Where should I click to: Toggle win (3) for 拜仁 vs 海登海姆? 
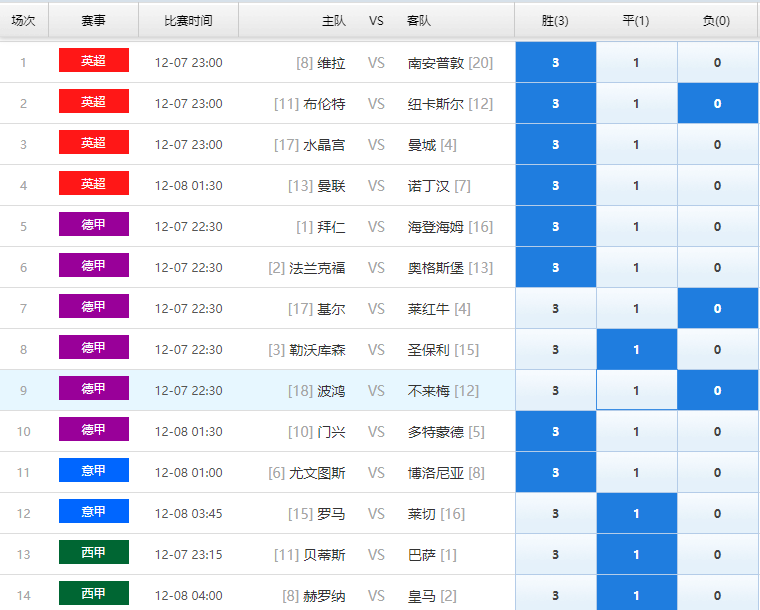coord(555,226)
